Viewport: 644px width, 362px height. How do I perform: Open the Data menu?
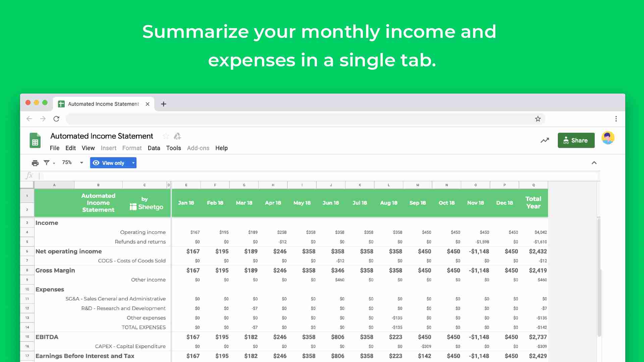pyautogui.click(x=154, y=147)
